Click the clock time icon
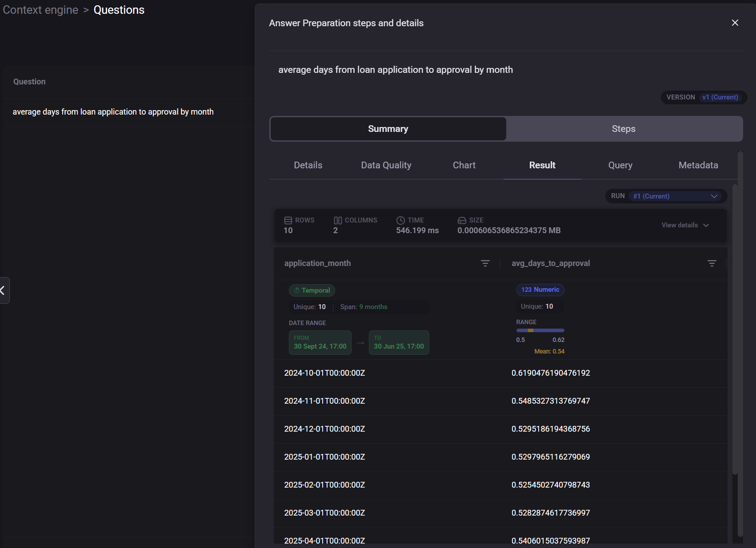The height and width of the screenshot is (548, 756). coord(400,220)
